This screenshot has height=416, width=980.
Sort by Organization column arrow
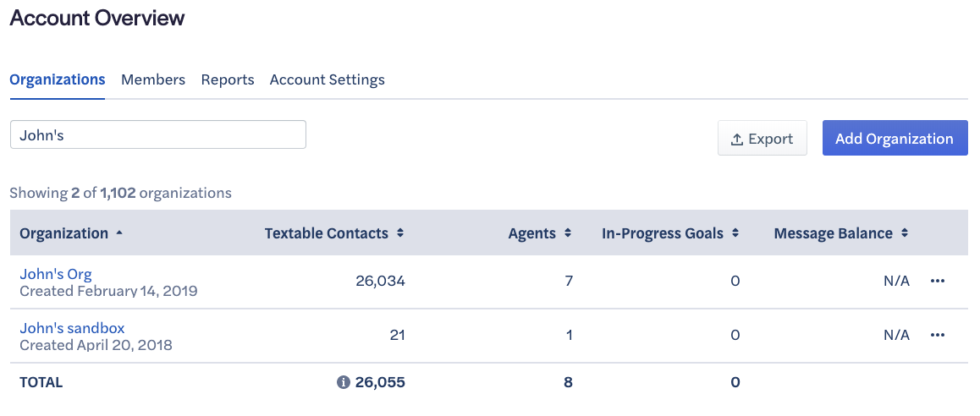click(119, 233)
